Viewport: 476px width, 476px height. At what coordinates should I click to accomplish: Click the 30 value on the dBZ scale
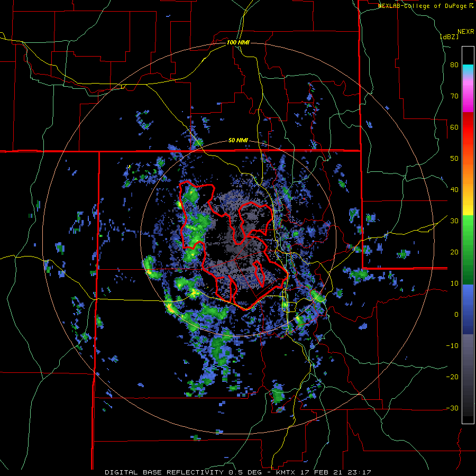454,221
